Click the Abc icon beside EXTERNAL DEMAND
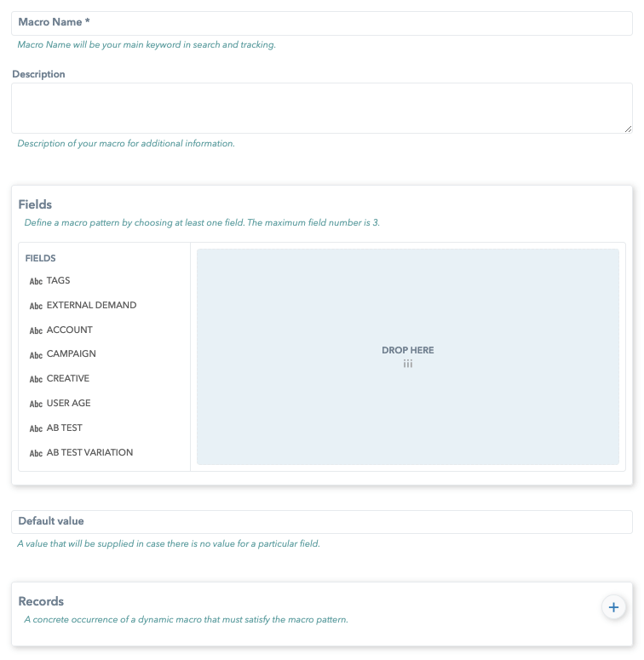The image size is (644, 660). click(x=36, y=306)
